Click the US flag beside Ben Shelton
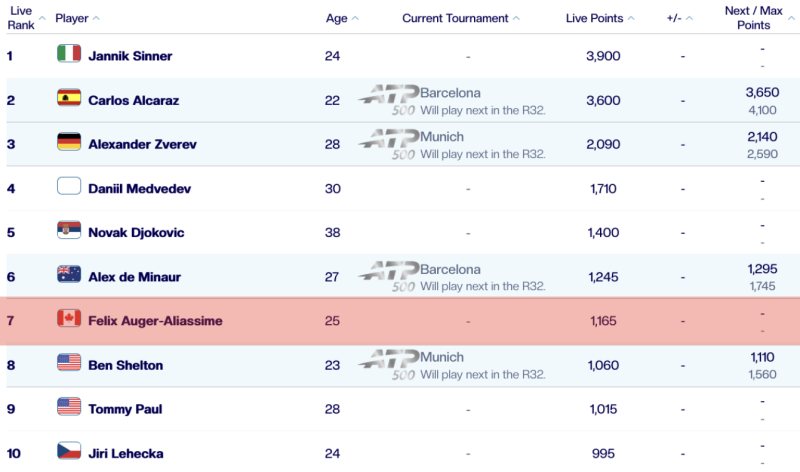 (69, 363)
